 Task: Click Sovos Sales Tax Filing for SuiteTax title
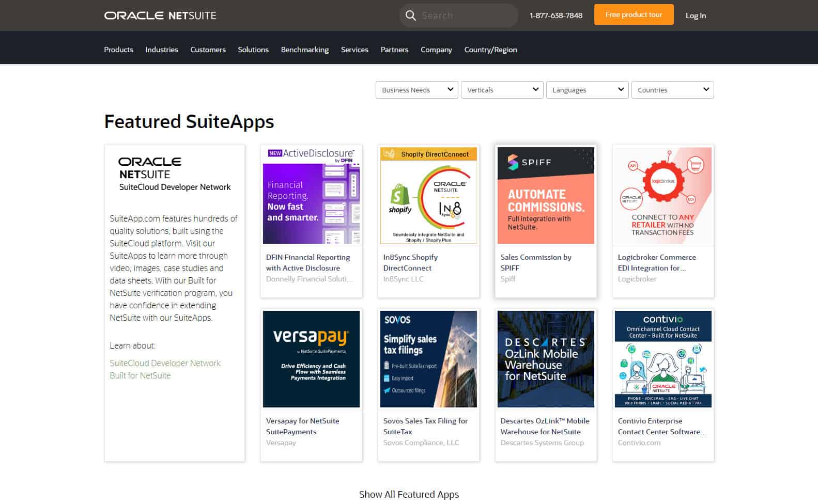point(425,426)
